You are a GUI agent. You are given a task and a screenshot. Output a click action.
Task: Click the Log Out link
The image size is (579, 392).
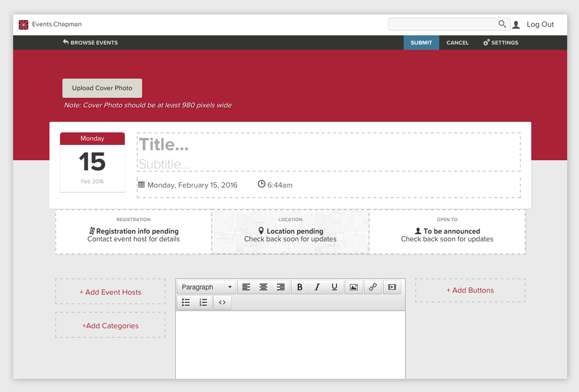[x=540, y=25]
